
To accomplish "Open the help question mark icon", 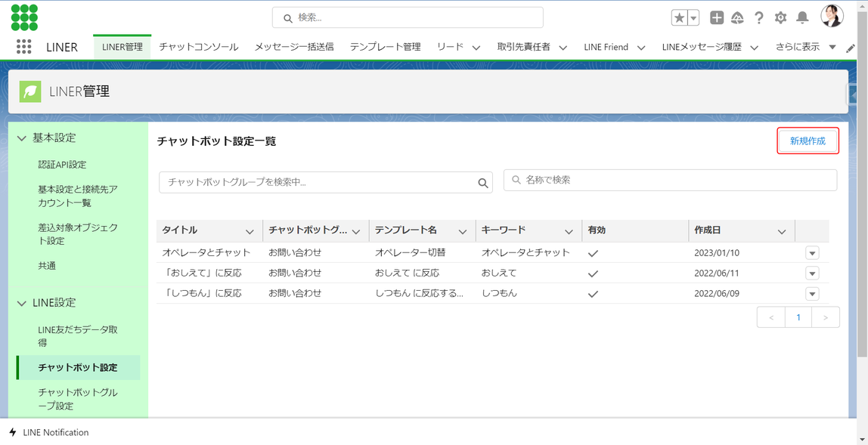I will click(759, 17).
